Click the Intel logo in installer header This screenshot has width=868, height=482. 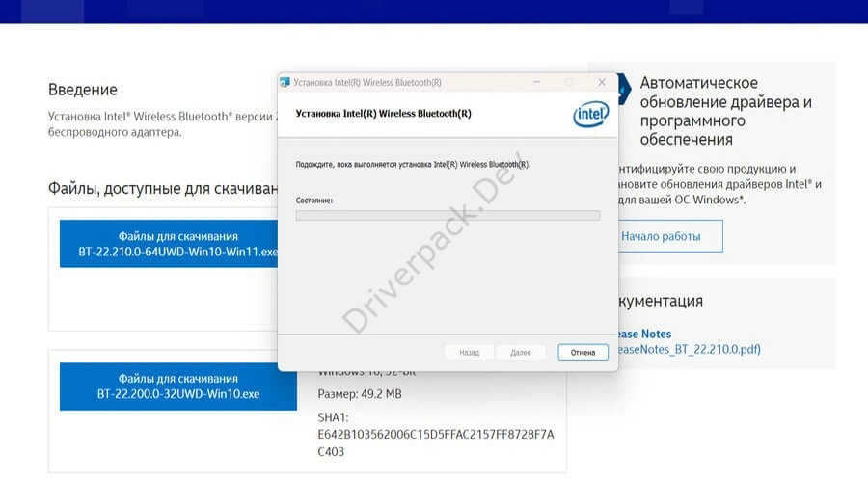point(590,114)
